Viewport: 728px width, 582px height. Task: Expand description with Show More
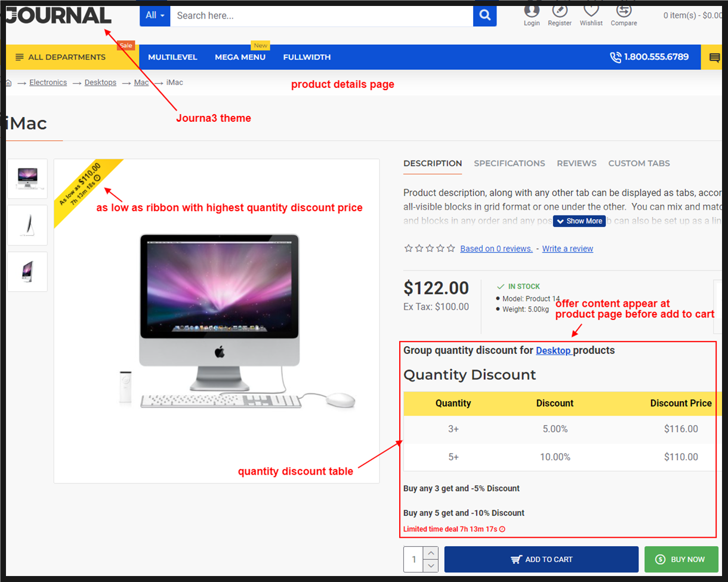click(x=579, y=221)
